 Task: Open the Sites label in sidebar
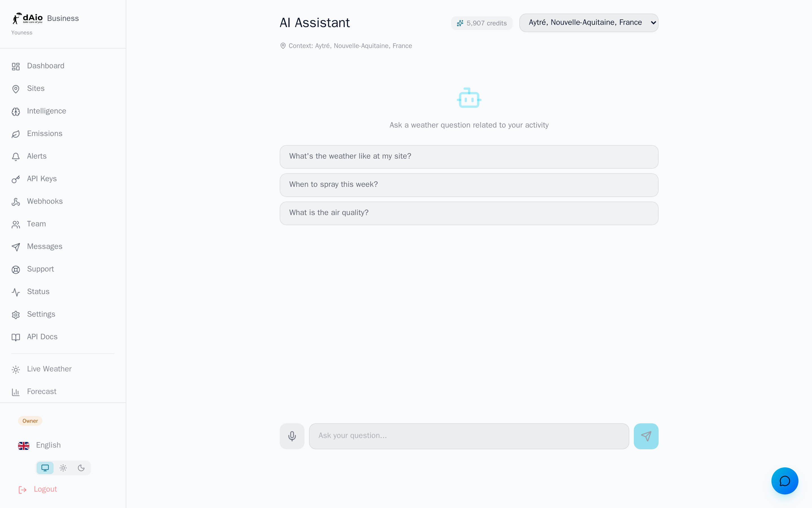tap(36, 88)
